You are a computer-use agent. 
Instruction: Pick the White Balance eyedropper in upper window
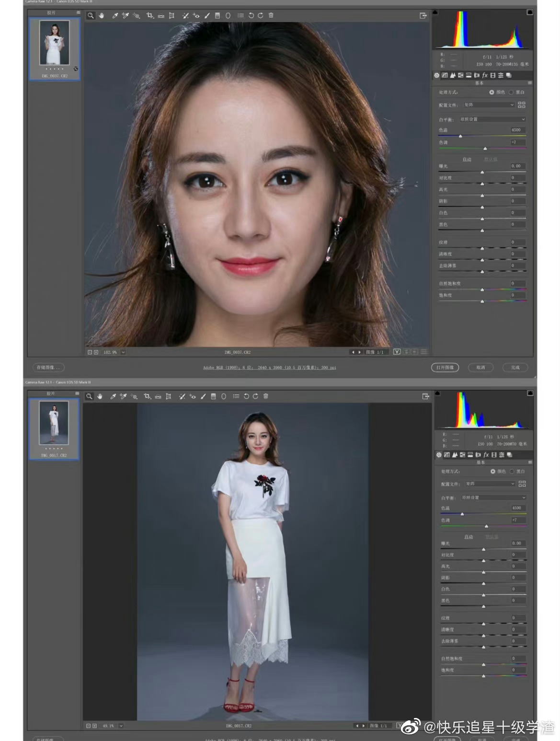(x=115, y=16)
